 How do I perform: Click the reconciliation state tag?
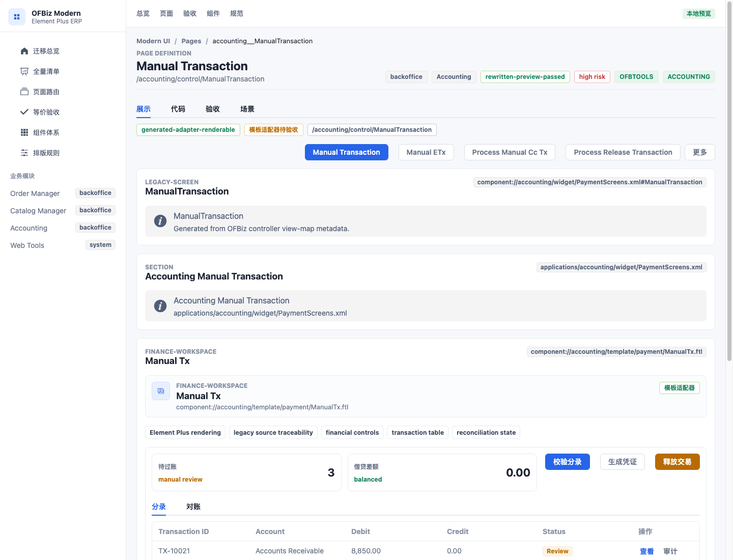(486, 433)
